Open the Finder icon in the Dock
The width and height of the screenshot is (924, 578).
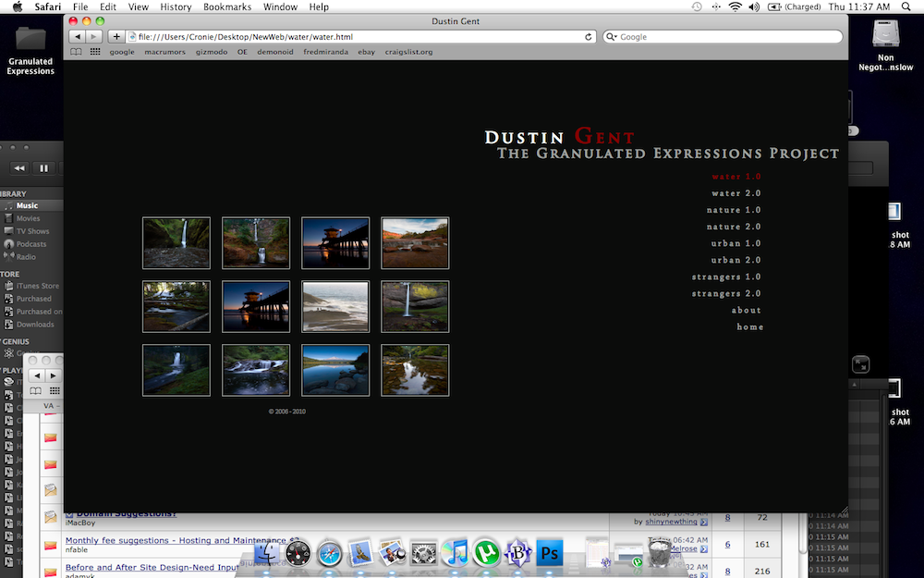[266, 553]
